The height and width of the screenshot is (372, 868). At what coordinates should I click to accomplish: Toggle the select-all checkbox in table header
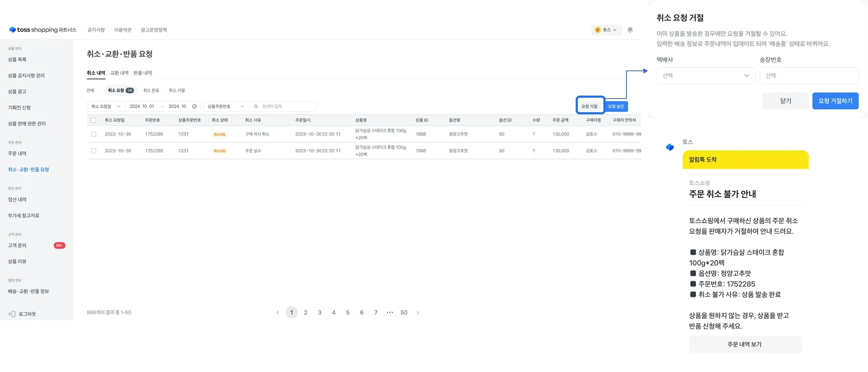[x=93, y=120]
